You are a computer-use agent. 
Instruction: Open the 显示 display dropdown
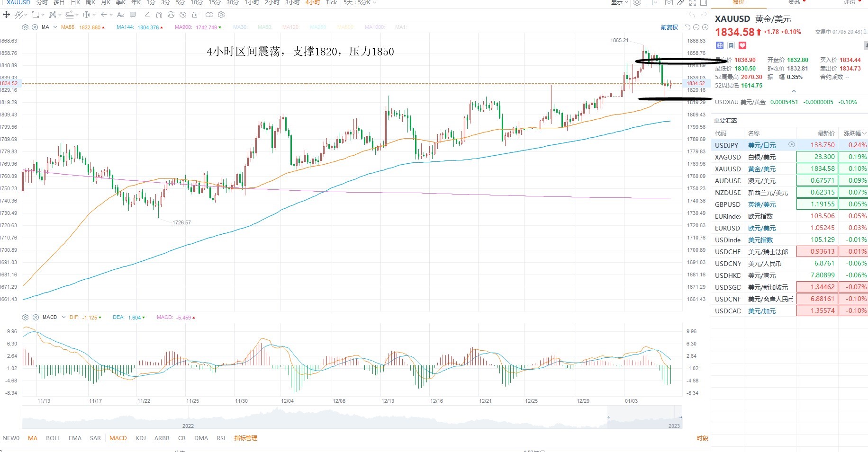pyautogui.click(x=620, y=2)
